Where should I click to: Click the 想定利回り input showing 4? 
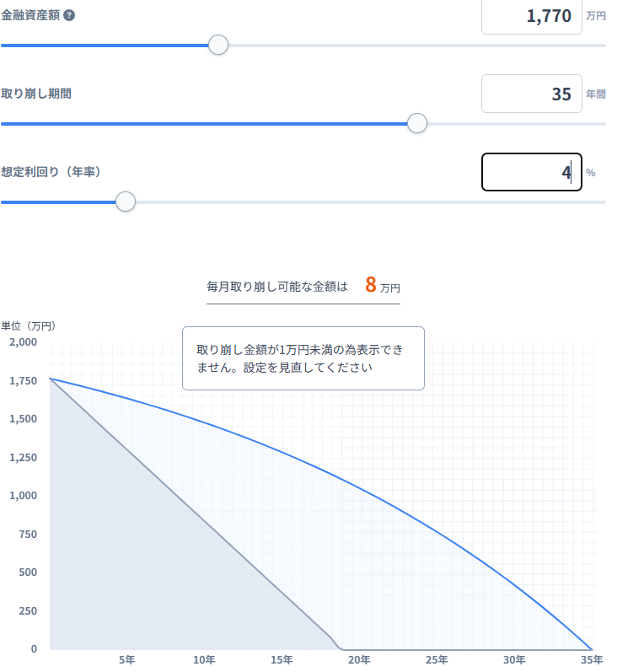tap(531, 172)
